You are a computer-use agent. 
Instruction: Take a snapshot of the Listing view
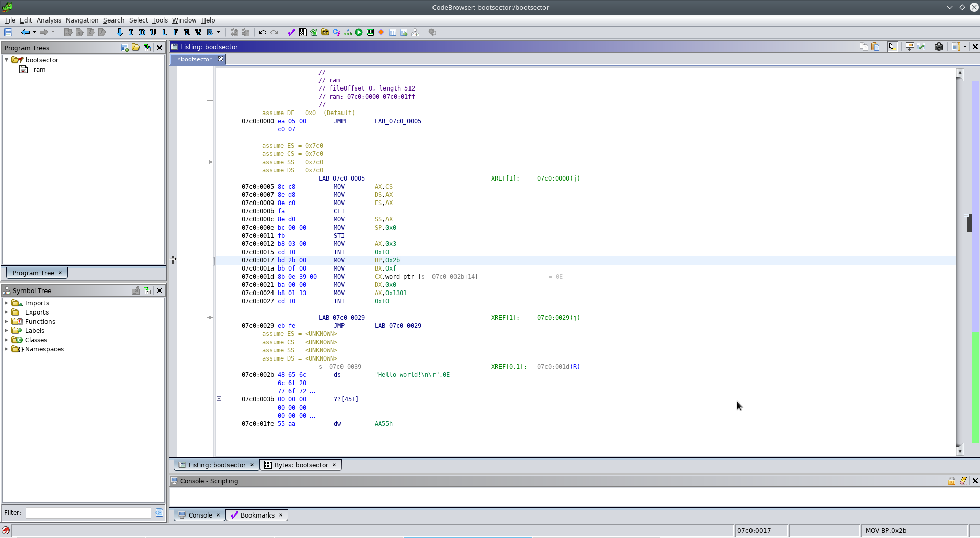[x=939, y=46]
